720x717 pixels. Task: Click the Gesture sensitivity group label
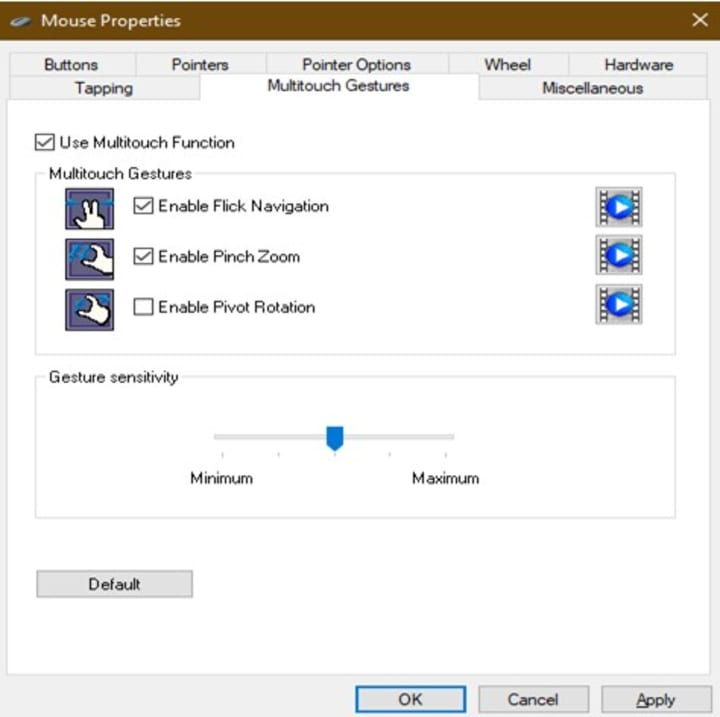tap(113, 377)
